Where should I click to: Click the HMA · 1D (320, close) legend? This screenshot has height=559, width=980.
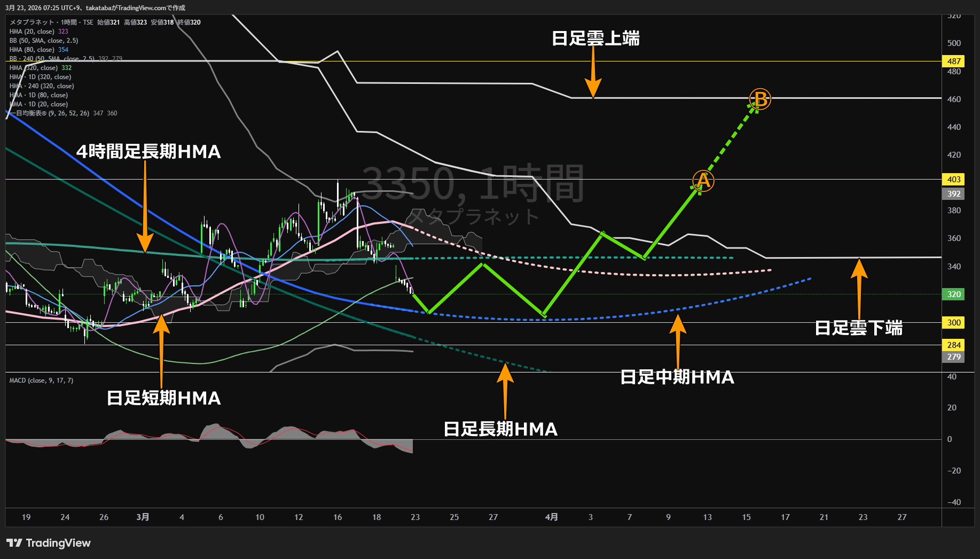click(40, 77)
